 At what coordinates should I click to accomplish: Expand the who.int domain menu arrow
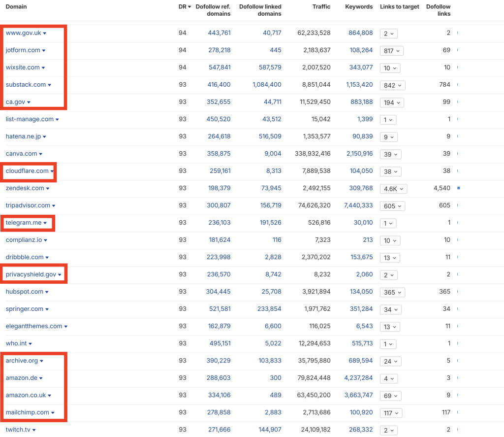point(31,344)
